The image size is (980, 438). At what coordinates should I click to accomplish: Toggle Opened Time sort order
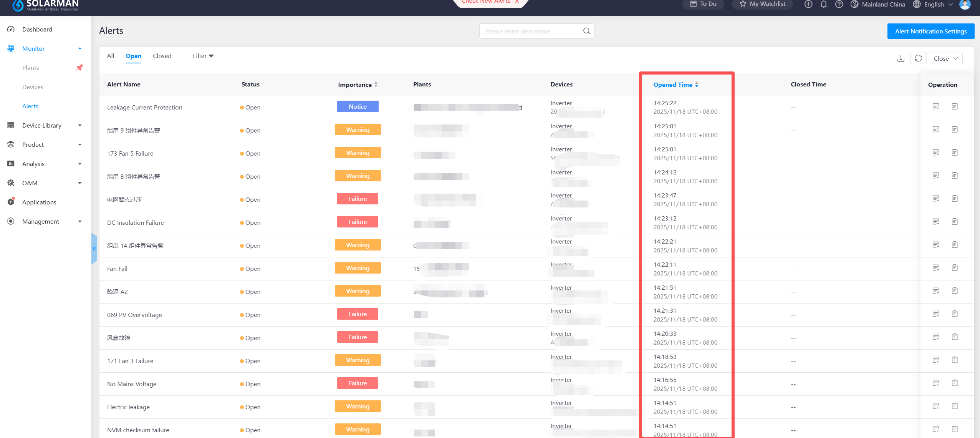click(675, 85)
